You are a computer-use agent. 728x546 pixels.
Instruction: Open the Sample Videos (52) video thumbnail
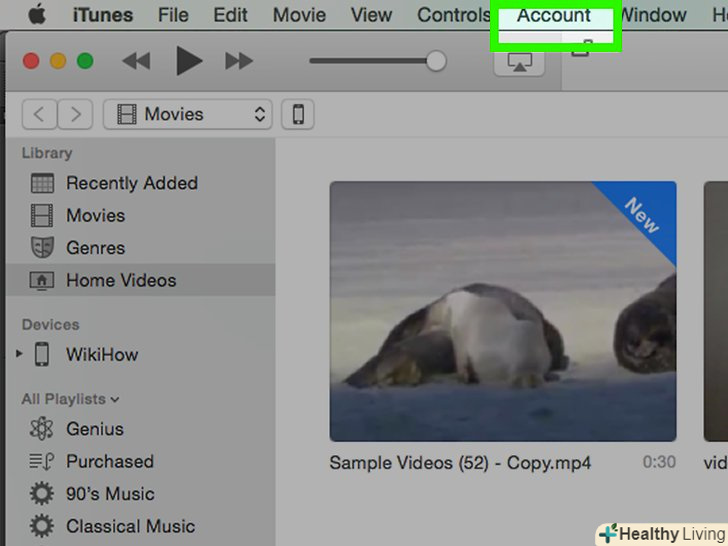point(503,311)
